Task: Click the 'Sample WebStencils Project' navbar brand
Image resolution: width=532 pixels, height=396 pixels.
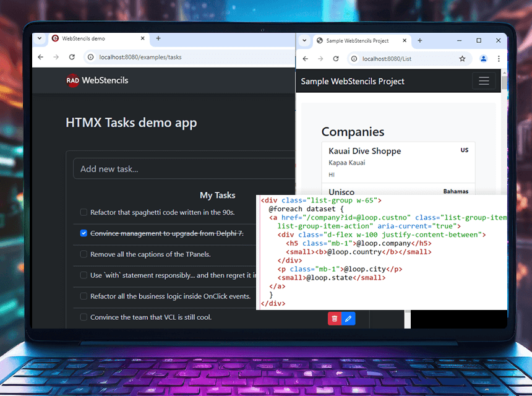Action: tap(352, 81)
